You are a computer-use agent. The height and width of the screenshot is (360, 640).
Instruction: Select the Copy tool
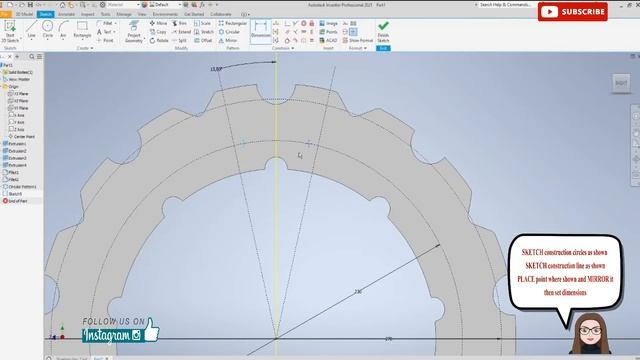158,32
